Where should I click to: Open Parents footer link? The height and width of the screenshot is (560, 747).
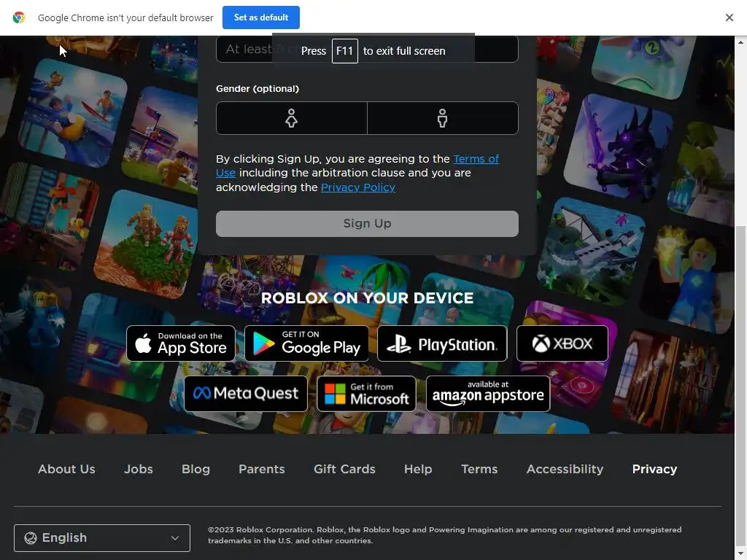click(x=262, y=469)
